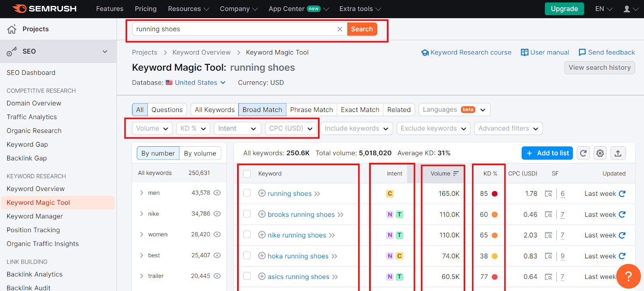This screenshot has width=644, height=291.
Task: Open the Resources menu
Action: coord(188,9)
